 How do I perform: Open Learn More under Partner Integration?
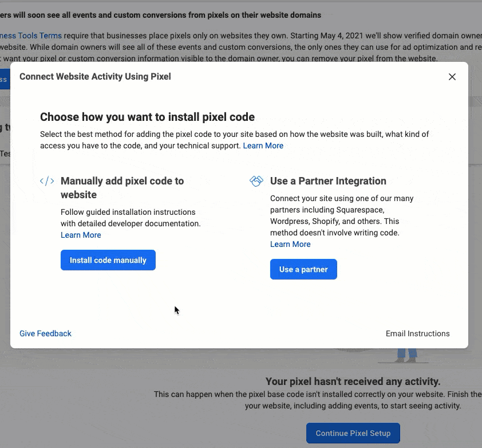290,244
